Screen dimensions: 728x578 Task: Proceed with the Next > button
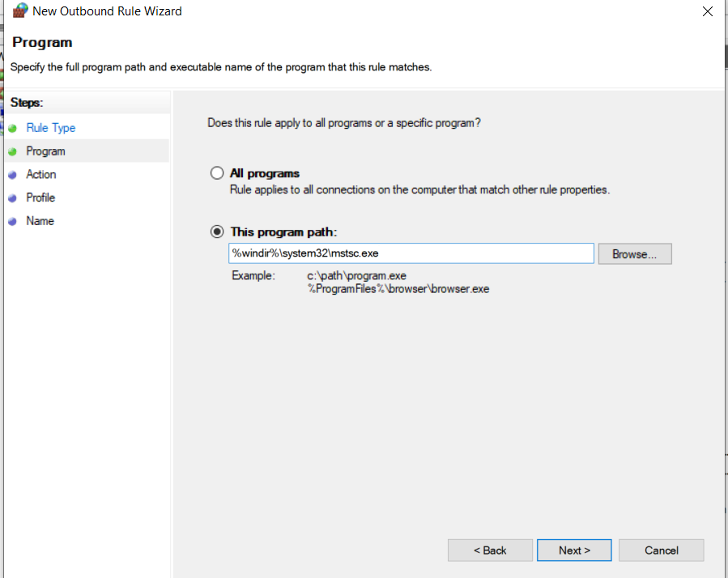point(574,550)
